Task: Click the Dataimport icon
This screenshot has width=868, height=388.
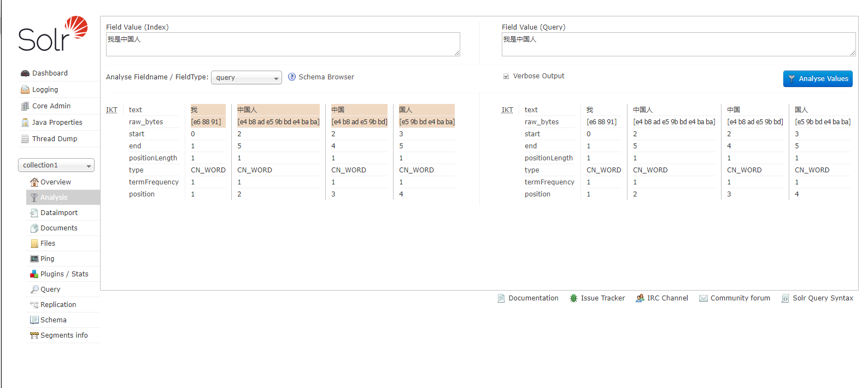Action: coord(34,213)
